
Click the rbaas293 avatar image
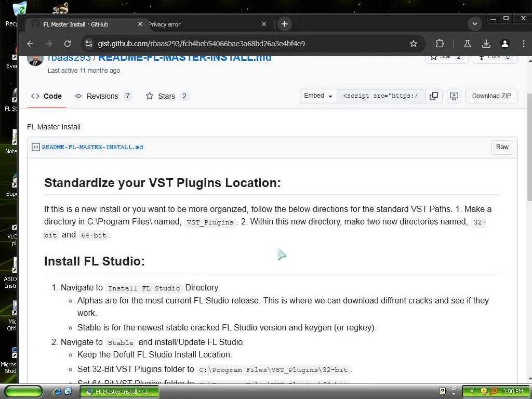click(35, 60)
